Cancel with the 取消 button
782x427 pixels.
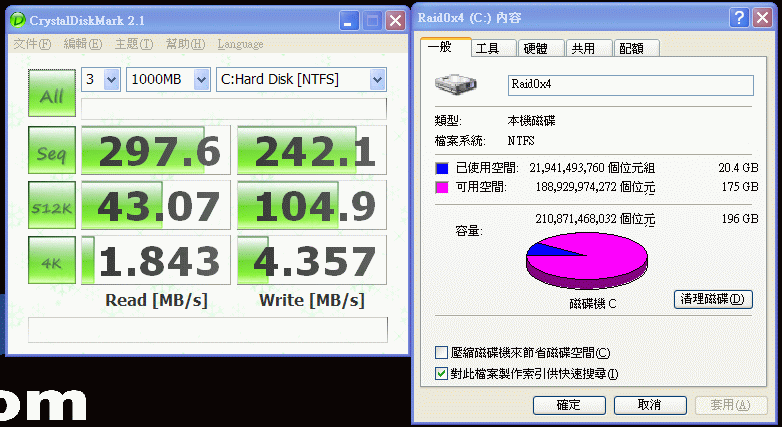pyautogui.click(x=650, y=405)
